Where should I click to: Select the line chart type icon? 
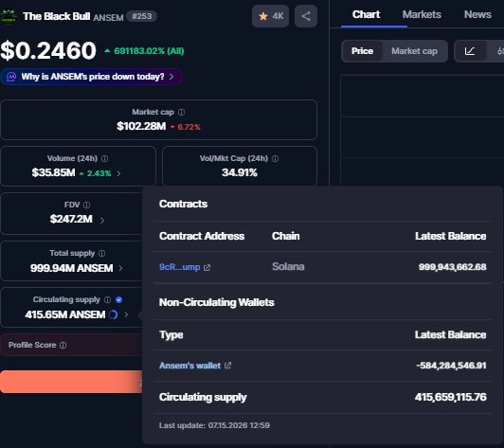(470, 51)
